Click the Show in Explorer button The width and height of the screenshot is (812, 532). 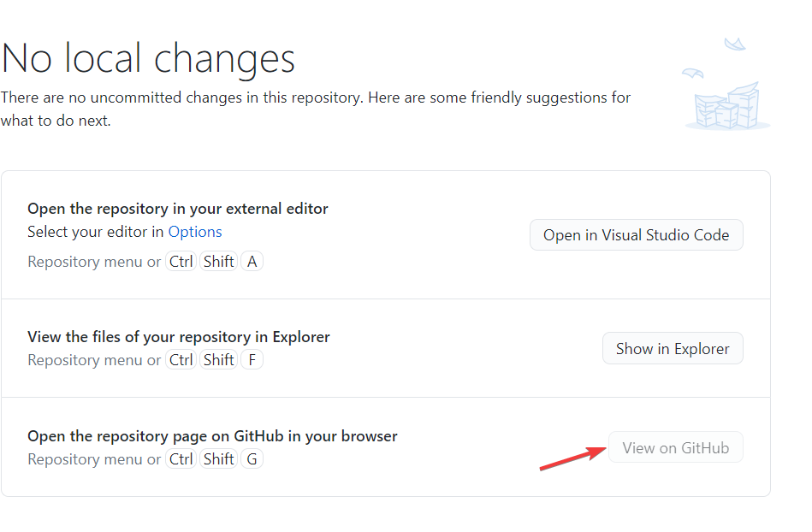point(673,348)
